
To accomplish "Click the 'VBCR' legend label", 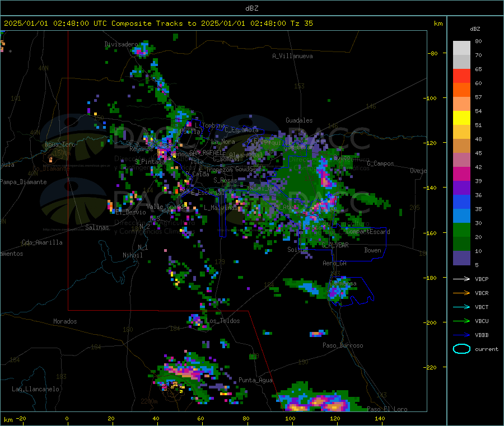I will click(x=482, y=293).
